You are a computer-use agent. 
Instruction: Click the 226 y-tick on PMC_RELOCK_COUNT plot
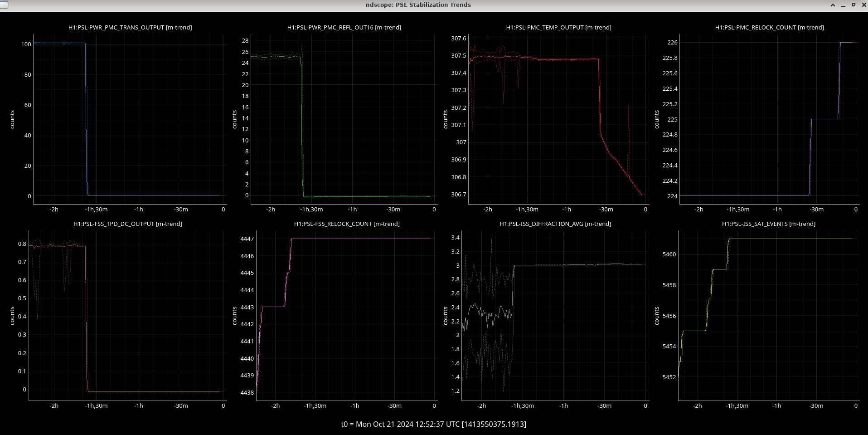tap(673, 43)
